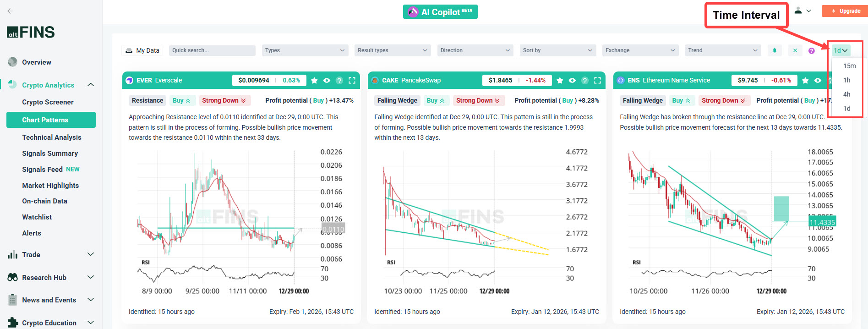Open the EVER Everscale price chart
Image resolution: width=868 pixels, height=329 pixels.
pyautogui.click(x=240, y=223)
